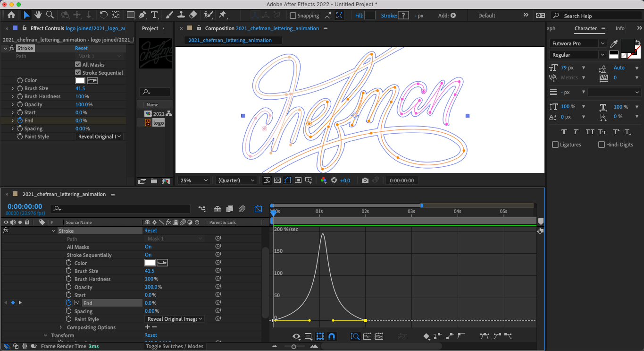Screen dimensions: 644x351
Task: Click the Frame Blending enable icon
Action: click(x=230, y=209)
